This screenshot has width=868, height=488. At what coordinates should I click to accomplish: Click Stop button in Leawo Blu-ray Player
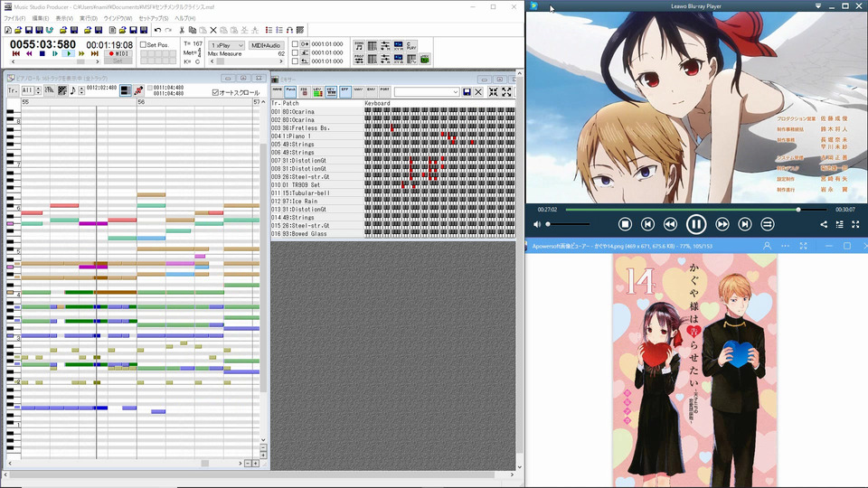pyautogui.click(x=625, y=224)
